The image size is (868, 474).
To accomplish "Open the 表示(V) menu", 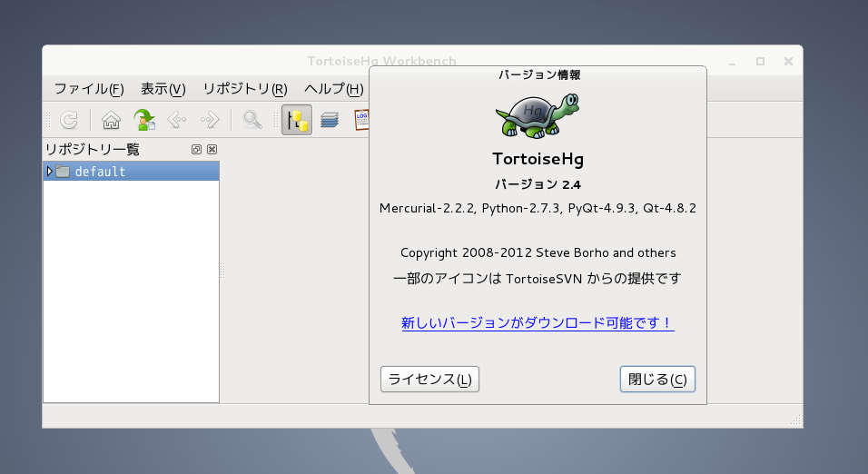I will pyautogui.click(x=163, y=89).
